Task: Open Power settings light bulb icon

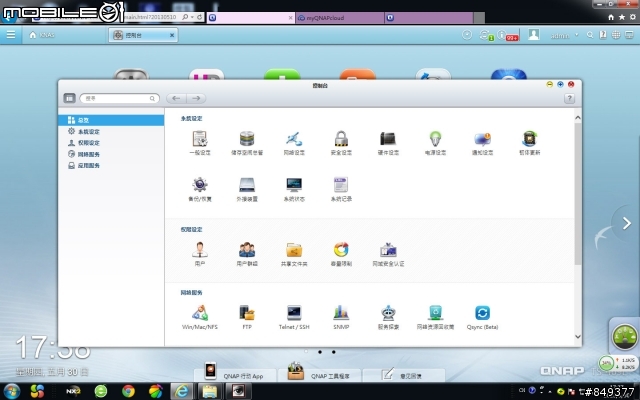Action: click(x=436, y=139)
